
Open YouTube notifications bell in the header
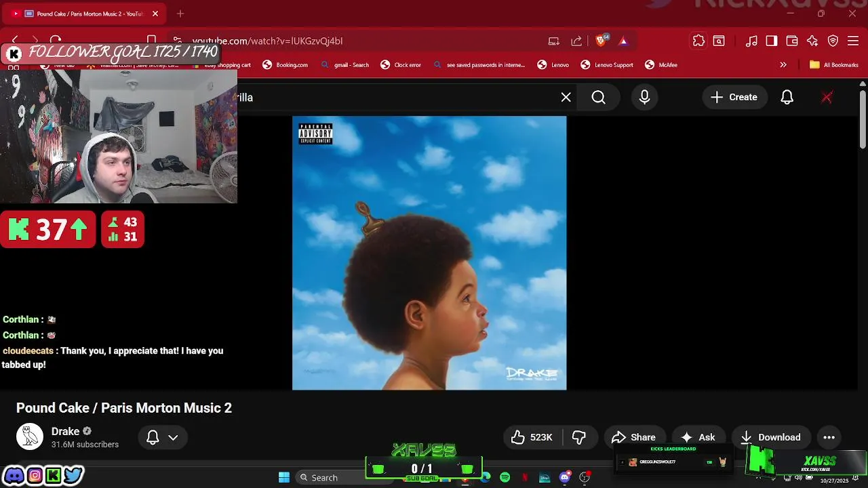coord(787,98)
